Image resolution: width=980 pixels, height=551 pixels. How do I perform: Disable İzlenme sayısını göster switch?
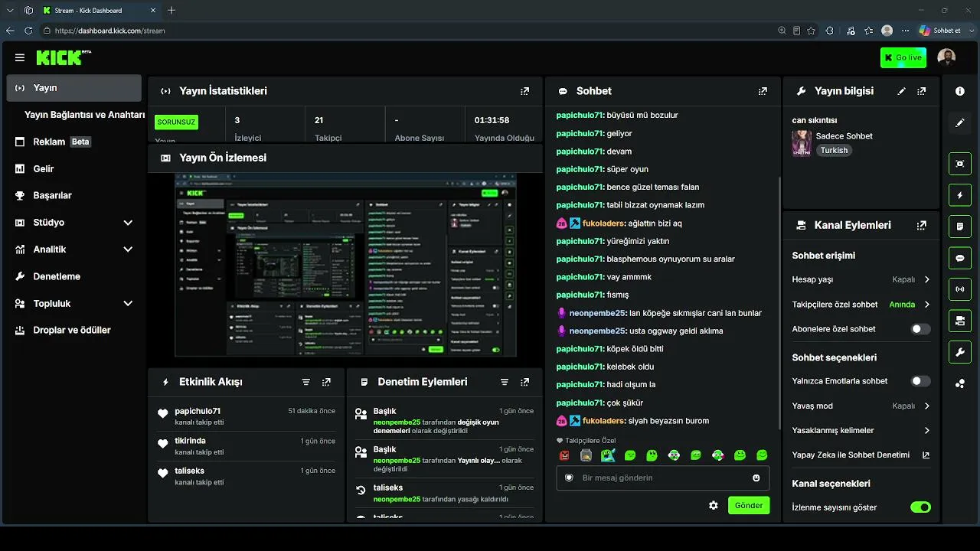coord(920,507)
